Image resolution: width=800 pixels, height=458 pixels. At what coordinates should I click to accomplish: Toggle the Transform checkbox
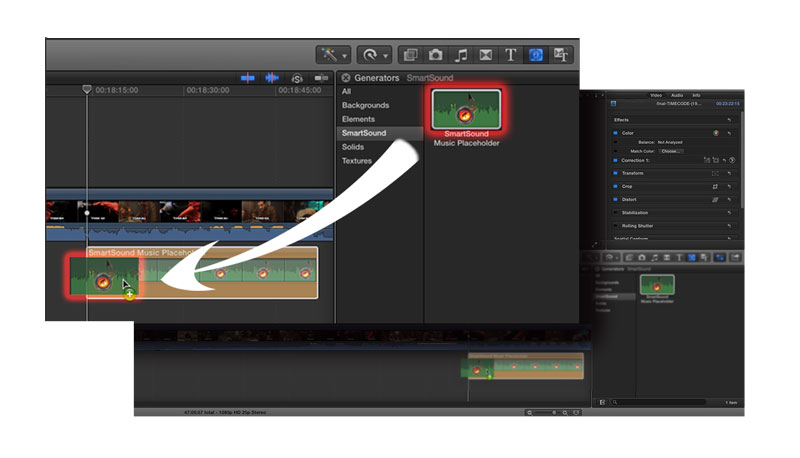[615, 173]
